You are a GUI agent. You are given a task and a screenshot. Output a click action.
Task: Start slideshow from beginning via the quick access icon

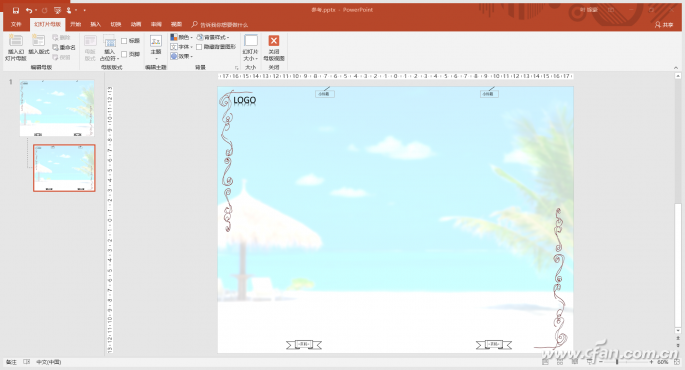click(57, 10)
